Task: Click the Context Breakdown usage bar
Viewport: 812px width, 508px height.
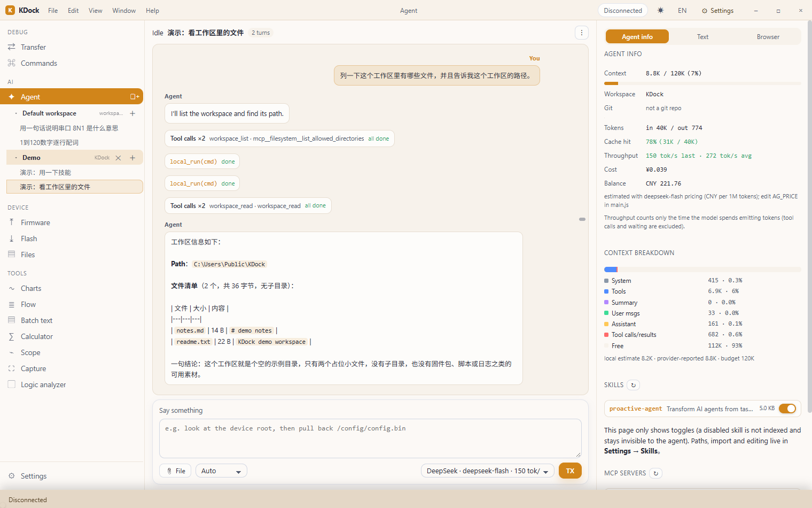Action: click(x=702, y=270)
